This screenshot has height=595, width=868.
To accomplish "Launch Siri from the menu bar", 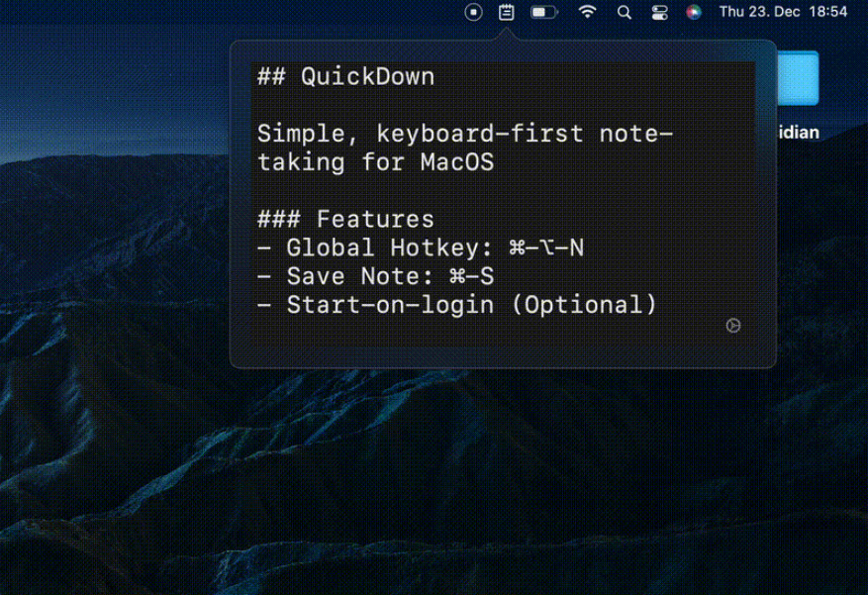I will point(694,12).
